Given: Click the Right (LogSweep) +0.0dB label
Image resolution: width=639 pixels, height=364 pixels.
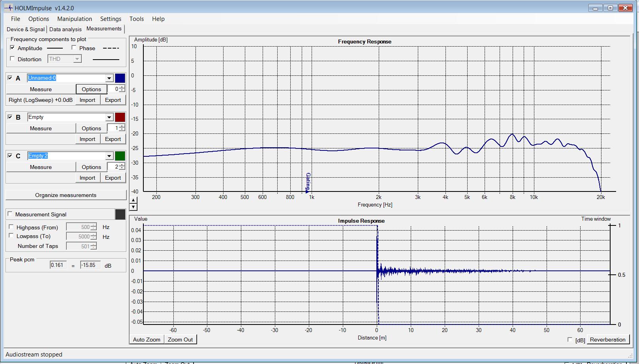Looking at the screenshot, I should tap(41, 100).
